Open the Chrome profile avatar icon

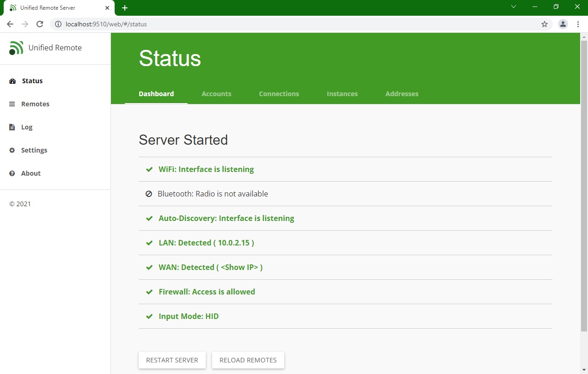pyautogui.click(x=563, y=24)
